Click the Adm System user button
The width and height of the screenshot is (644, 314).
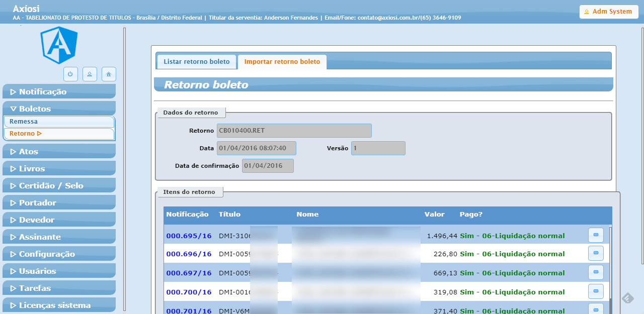pyautogui.click(x=608, y=12)
